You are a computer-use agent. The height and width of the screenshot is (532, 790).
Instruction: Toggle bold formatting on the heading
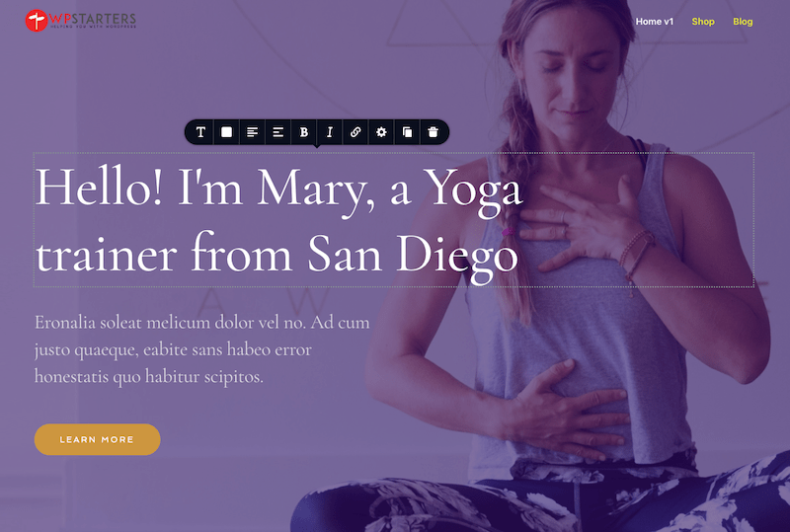click(x=304, y=132)
